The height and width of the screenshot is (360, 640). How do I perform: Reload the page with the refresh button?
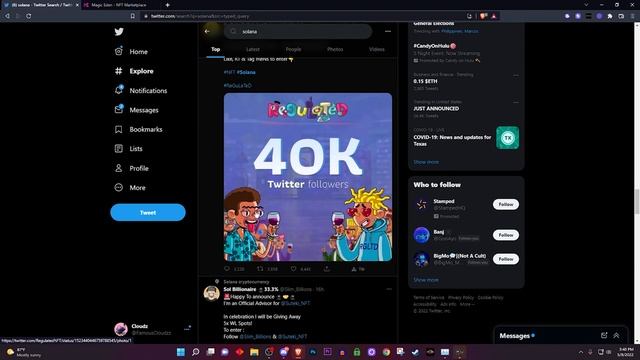tap(29, 16)
